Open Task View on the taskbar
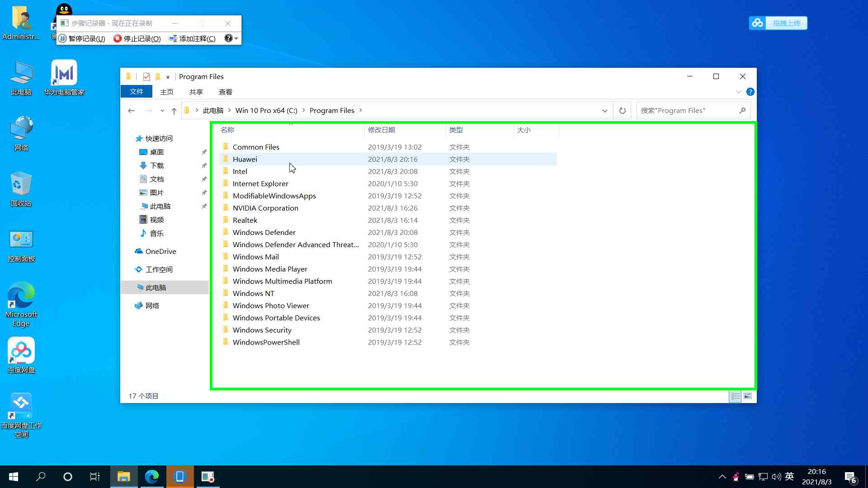The height and width of the screenshot is (488, 868). (94, 477)
